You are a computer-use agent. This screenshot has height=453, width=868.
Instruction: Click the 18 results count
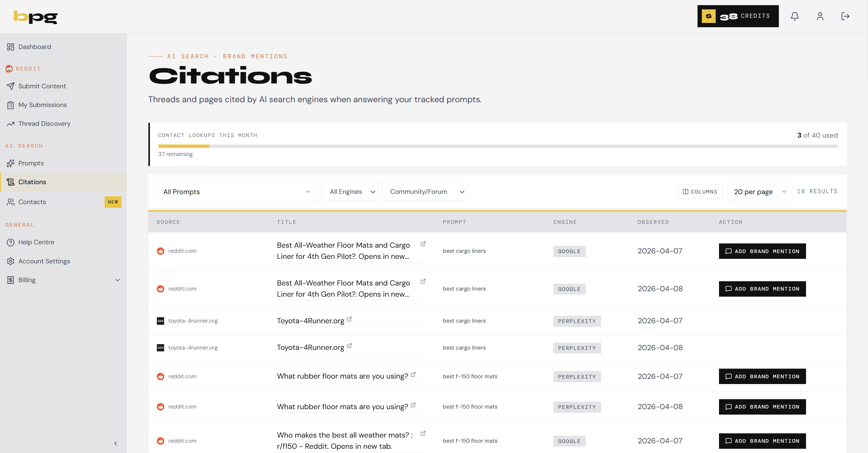tap(817, 191)
